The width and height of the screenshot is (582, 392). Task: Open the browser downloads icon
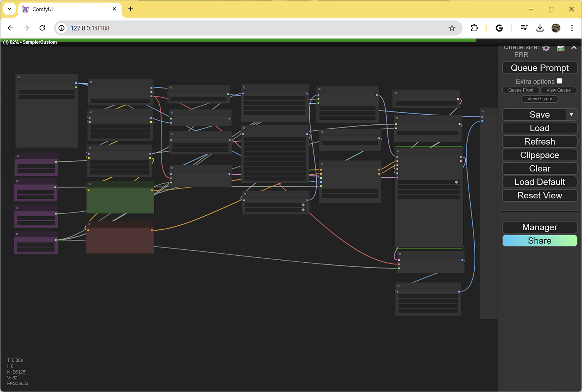(540, 28)
